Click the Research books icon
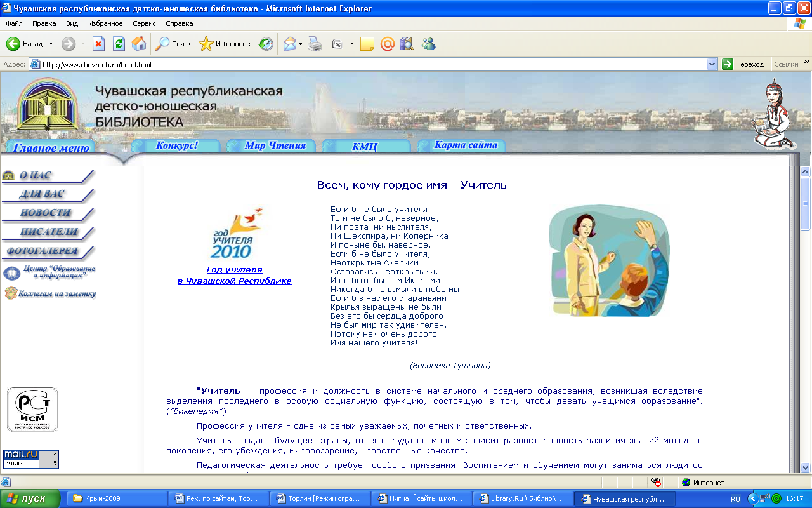Image resolution: width=812 pixels, height=508 pixels. click(407, 44)
